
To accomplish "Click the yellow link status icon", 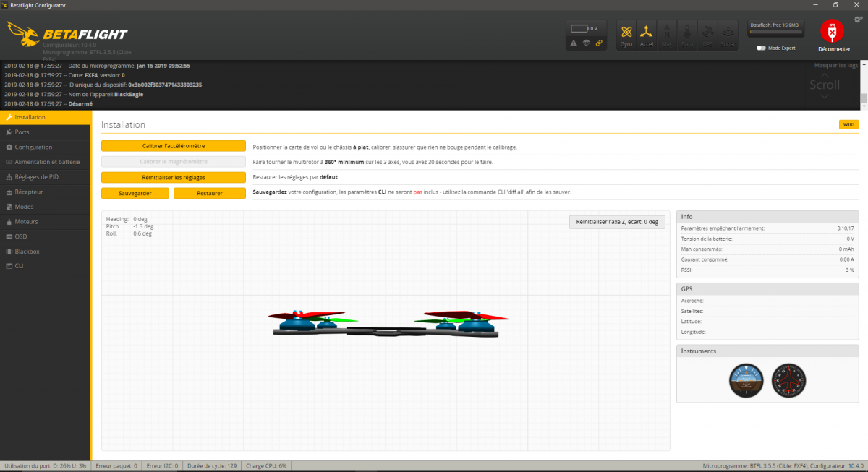I will point(598,43).
